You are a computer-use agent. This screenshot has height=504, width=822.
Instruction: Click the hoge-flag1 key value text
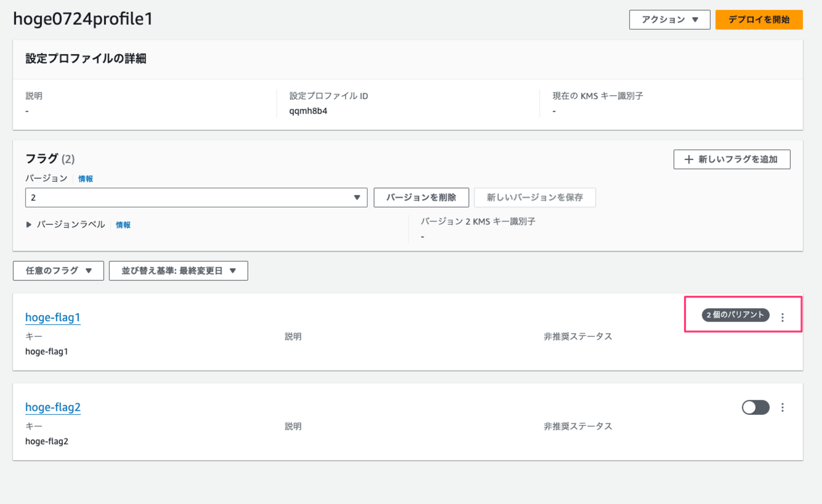click(46, 352)
